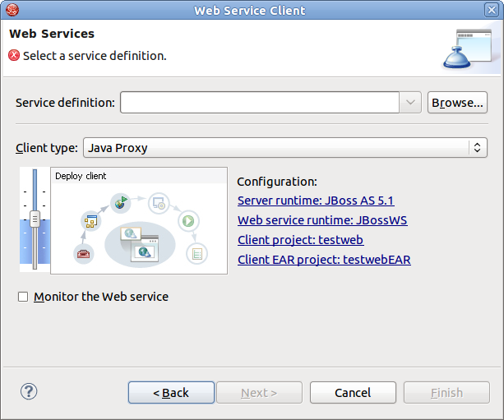This screenshot has height=420, width=504.
Task: Click the globe deploy-stage icon in diagram
Action: coord(121,201)
